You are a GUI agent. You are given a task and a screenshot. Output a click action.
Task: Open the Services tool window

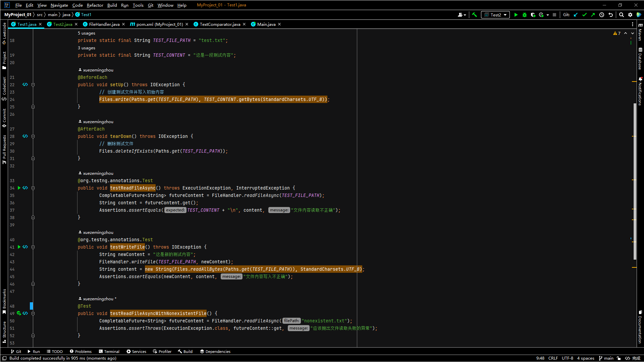(x=136, y=352)
